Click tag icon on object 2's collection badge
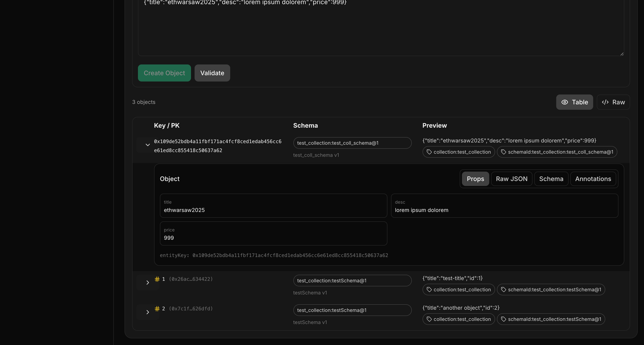 [x=429, y=319]
